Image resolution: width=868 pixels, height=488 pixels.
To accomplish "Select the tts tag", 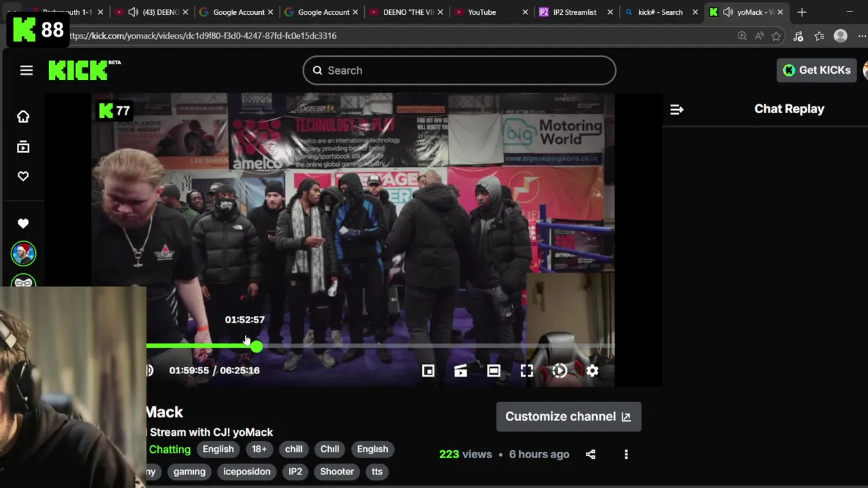I will 377,472.
